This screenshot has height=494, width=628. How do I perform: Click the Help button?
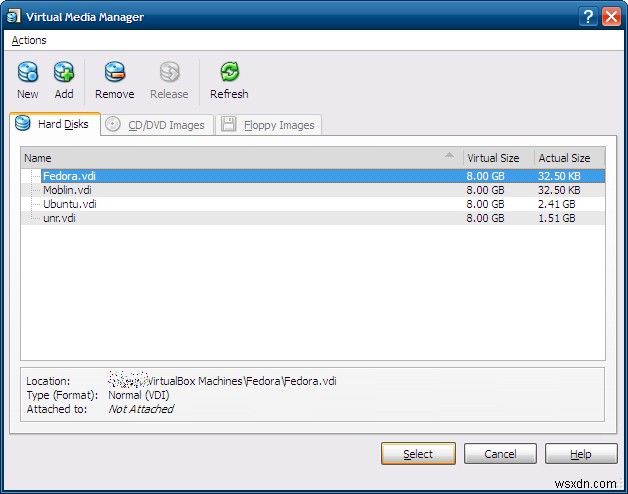tap(581, 454)
